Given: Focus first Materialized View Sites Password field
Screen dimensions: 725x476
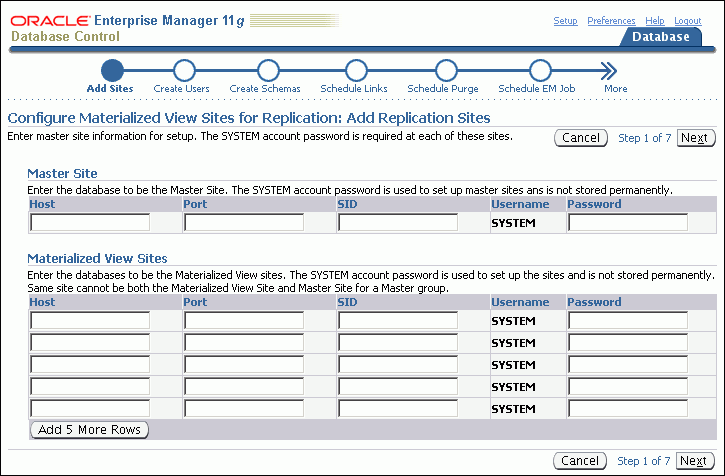Looking at the screenshot, I should tap(628, 320).
